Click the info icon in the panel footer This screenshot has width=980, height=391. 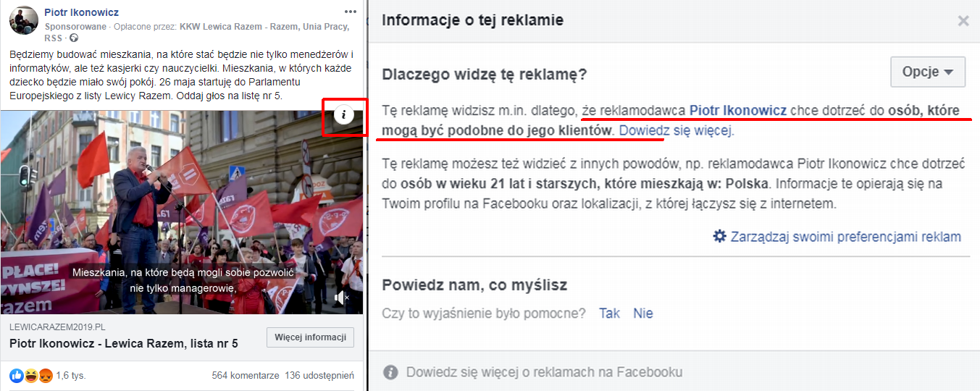pyautogui.click(x=390, y=372)
